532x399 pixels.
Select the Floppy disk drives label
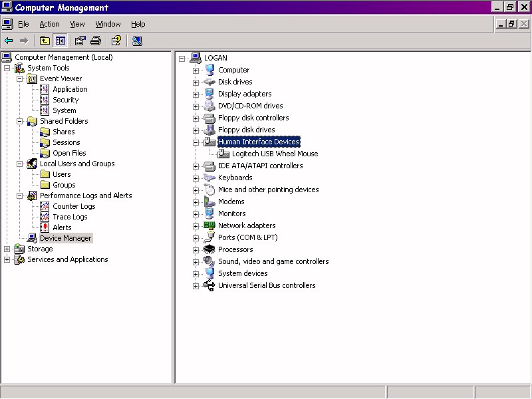246,130
